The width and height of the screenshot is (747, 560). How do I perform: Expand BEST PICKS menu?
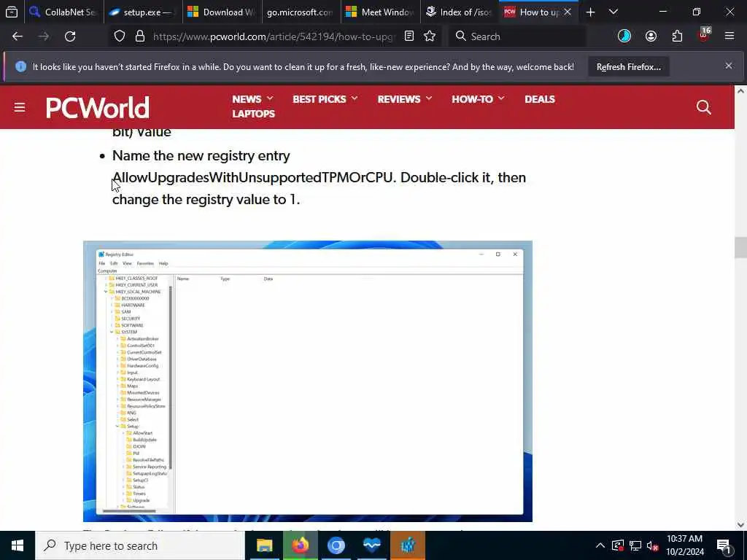325,99
